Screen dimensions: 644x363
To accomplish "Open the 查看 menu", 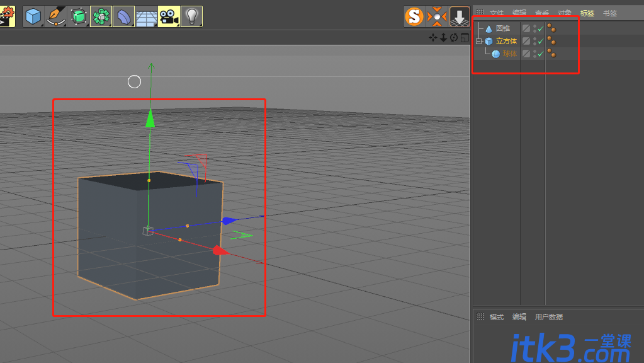I will [x=542, y=13].
